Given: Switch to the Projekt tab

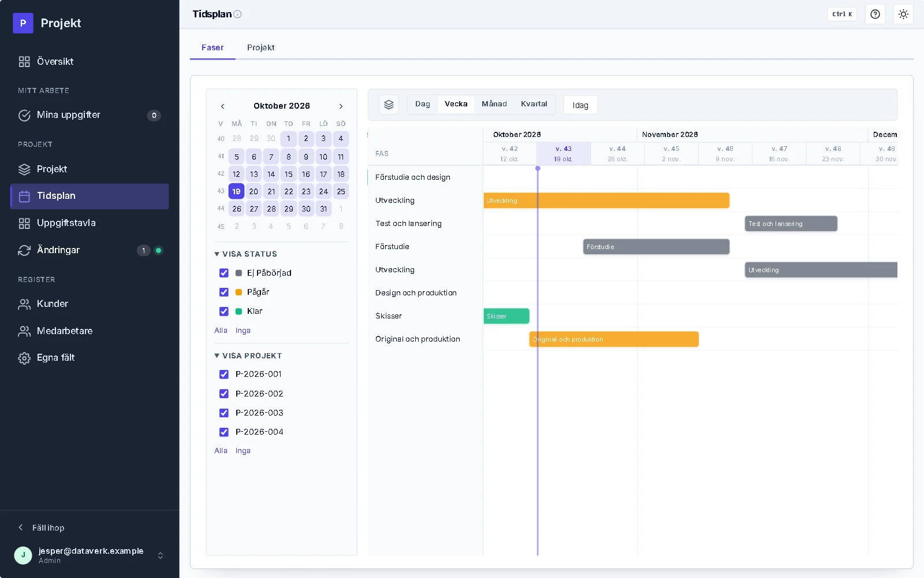Looking at the screenshot, I should tap(260, 47).
